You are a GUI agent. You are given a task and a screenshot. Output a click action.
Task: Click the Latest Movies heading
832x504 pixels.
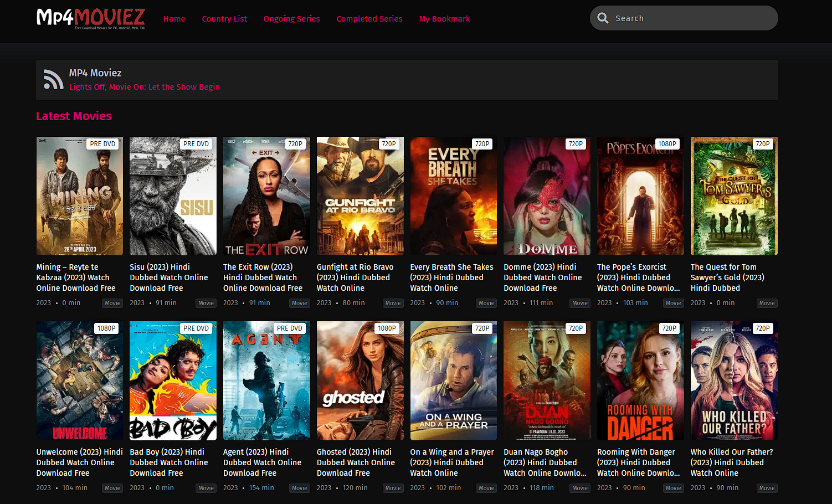pyautogui.click(x=74, y=116)
